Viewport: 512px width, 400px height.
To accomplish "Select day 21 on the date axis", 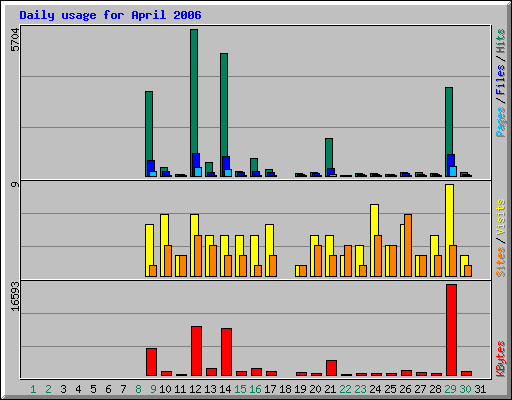I will [330, 389].
